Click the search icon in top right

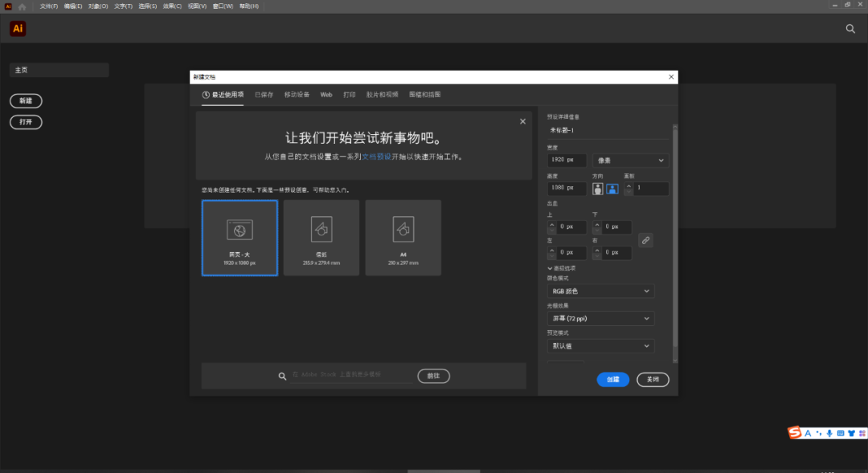tap(850, 29)
